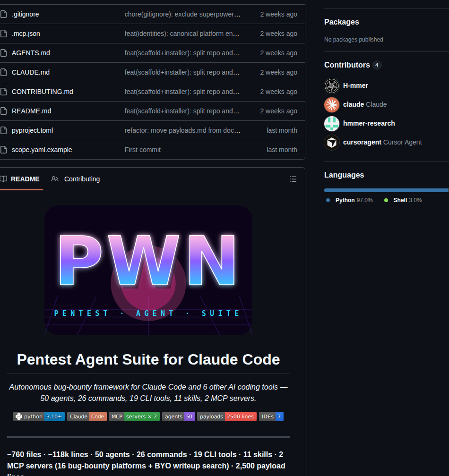Viewport: 449px width, 476px height.
Task: Open cursoragent contributor avatar
Action: 332,143
